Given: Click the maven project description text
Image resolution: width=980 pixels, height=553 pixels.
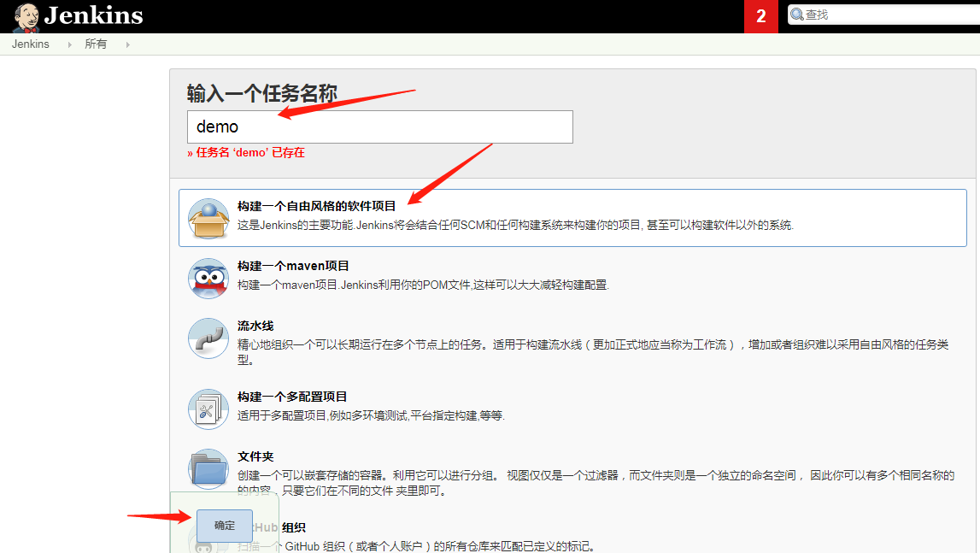Looking at the screenshot, I should [x=422, y=285].
